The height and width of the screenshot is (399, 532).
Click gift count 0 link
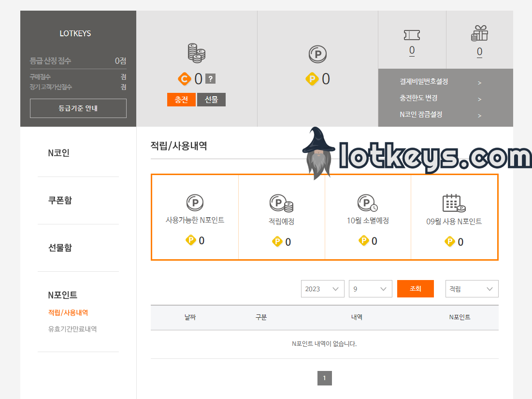tap(479, 52)
